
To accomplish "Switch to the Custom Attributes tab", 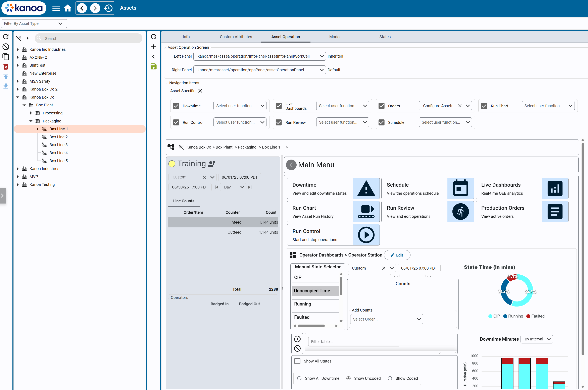I will click(x=236, y=37).
